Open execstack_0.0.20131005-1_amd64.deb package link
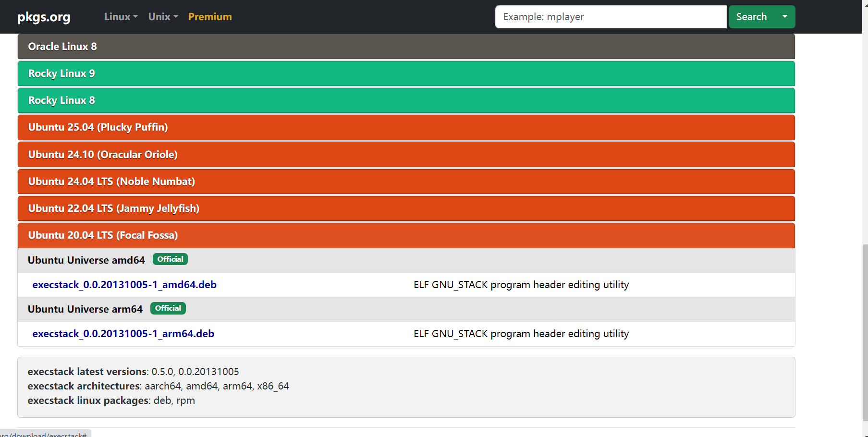This screenshot has height=437, width=868. click(124, 285)
